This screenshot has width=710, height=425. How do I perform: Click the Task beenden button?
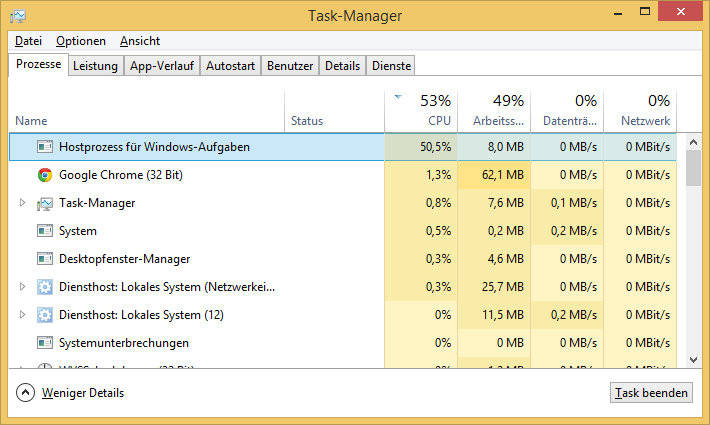click(x=651, y=392)
